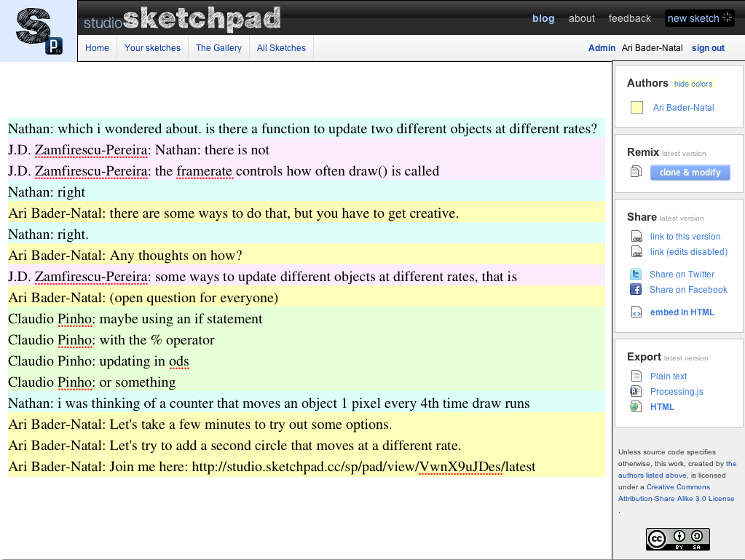The image size is (745, 560).
Task: Click the line 'you have to get creative'
Action: (x=307, y=213)
